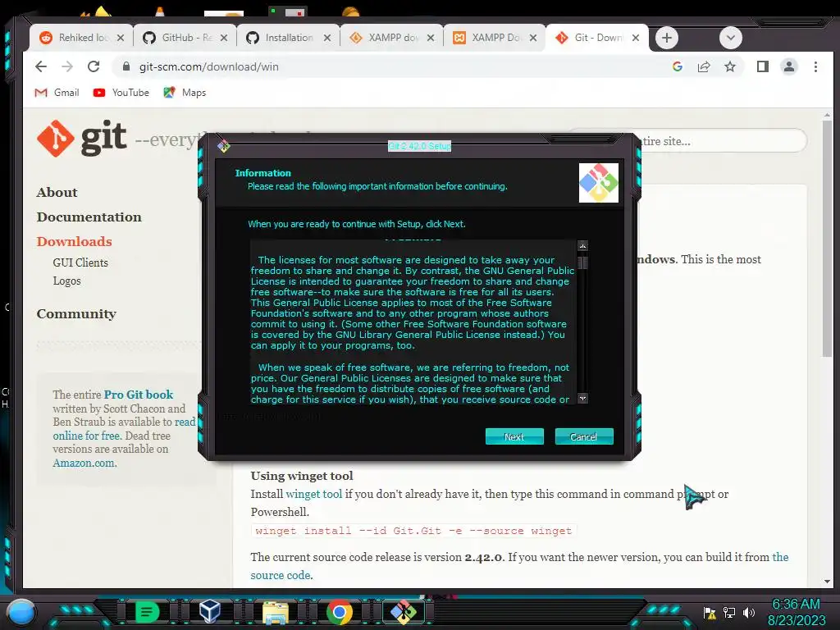Go back to previous page
The width and height of the screenshot is (840, 630).
click(41, 66)
